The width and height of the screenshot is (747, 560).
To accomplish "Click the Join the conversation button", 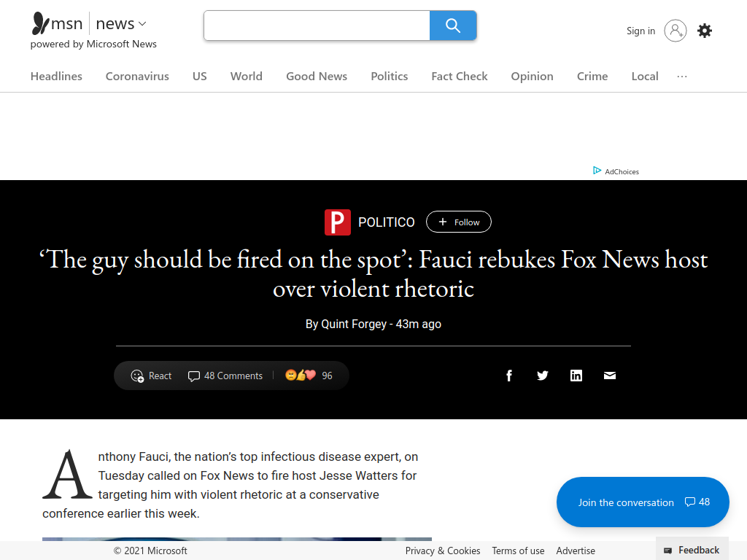I will pos(643,502).
